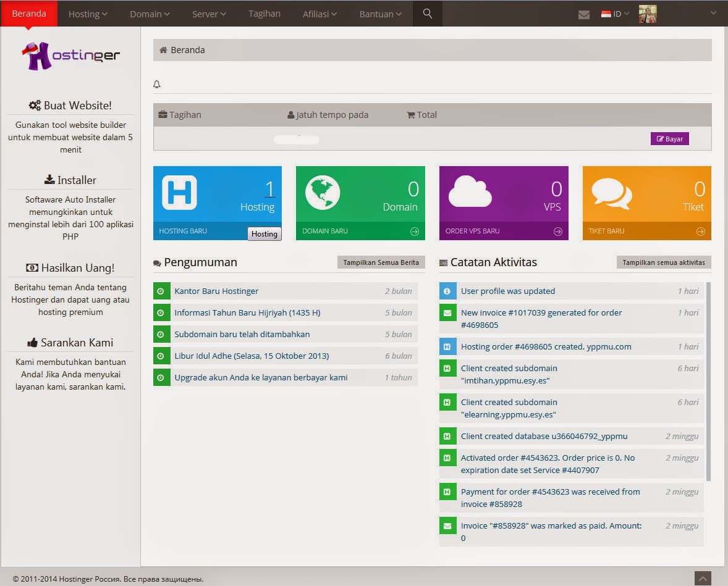Click H icon for Client created database entry
Screen dimensions: 728x586
coord(447,436)
